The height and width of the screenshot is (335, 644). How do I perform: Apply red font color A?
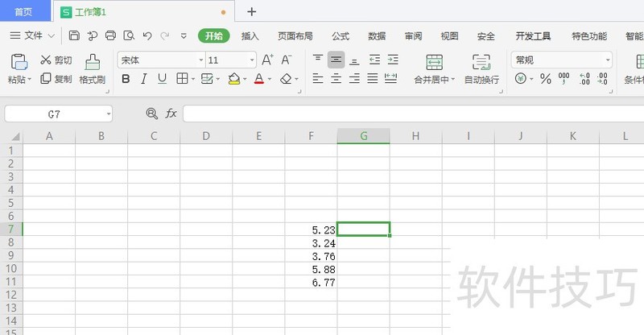coord(258,78)
